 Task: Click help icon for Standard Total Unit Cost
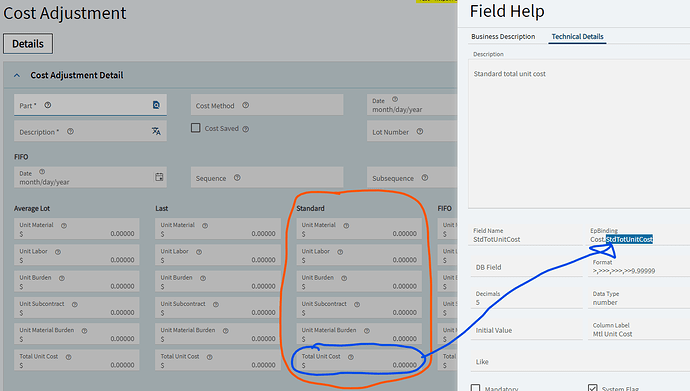(351, 357)
